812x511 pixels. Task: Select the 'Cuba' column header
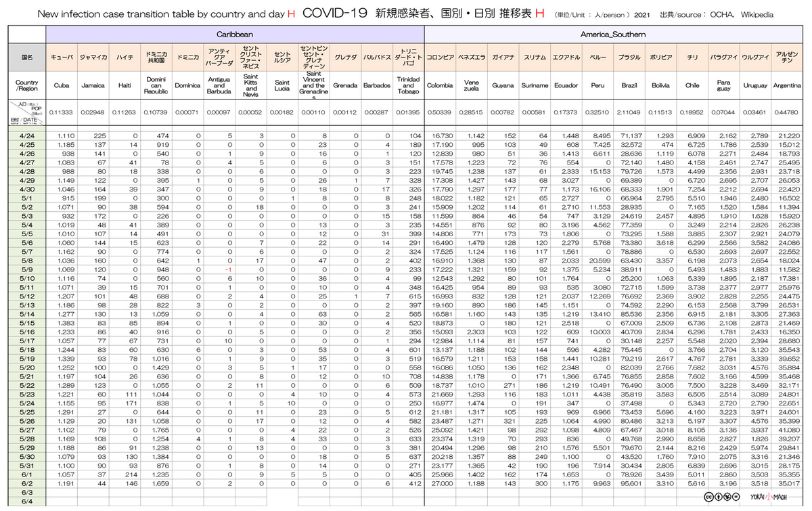coord(62,86)
